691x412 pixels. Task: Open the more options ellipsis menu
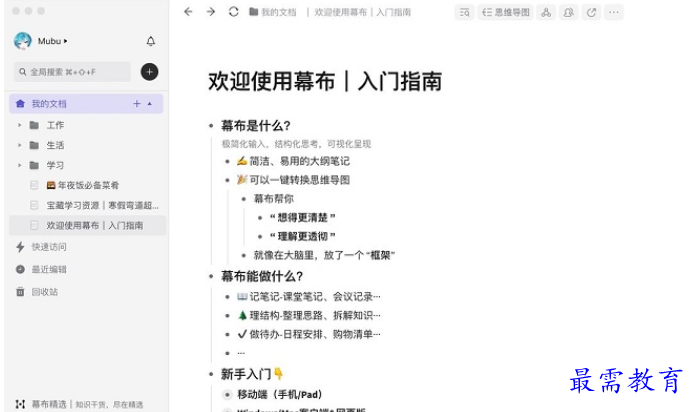click(x=614, y=12)
